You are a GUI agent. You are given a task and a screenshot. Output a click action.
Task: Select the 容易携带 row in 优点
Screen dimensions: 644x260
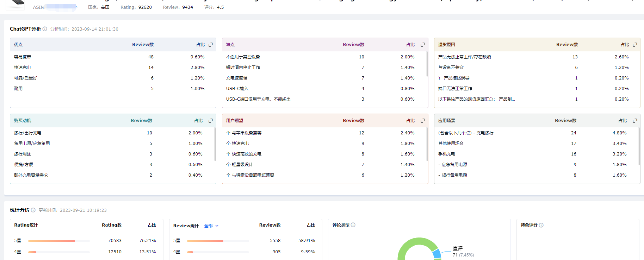pyautogui.click(x=113, y=57)
